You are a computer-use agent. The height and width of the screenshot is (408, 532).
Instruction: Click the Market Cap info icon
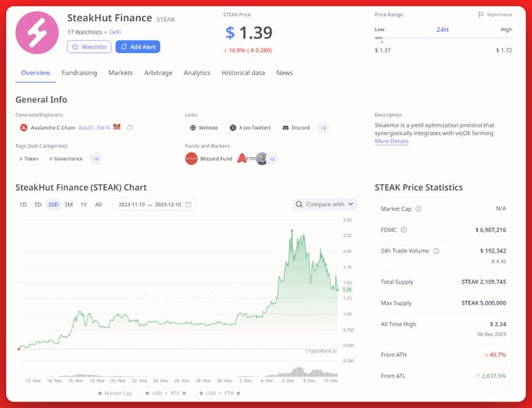419,209
